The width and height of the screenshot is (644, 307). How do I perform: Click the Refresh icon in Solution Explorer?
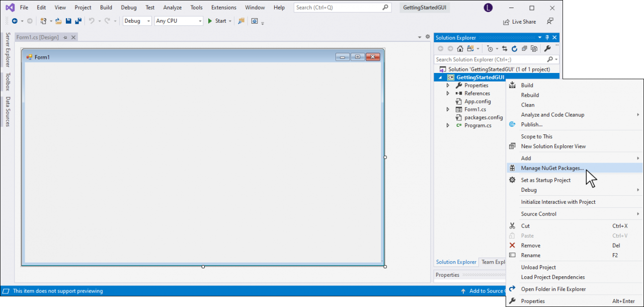(514, 49)
